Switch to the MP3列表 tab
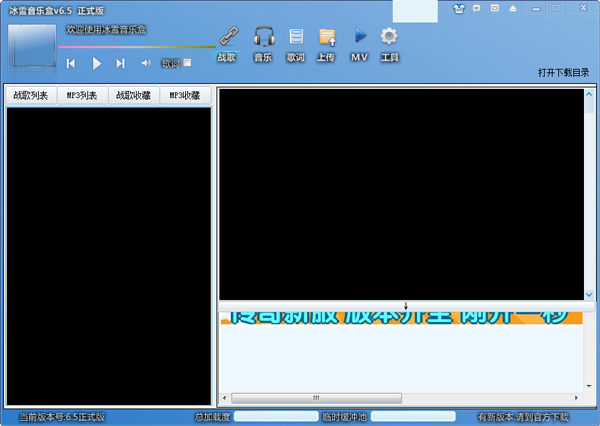Viewport: 600px width, 426px height. pos(81,96)
